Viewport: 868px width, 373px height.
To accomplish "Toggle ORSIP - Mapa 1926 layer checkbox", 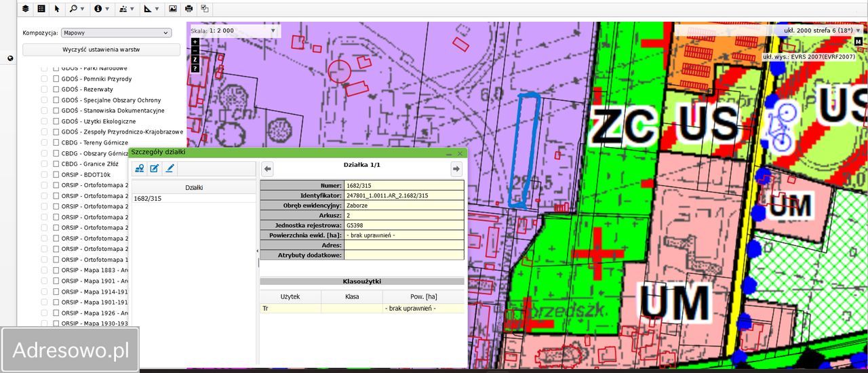I will [x=56, y=313].
